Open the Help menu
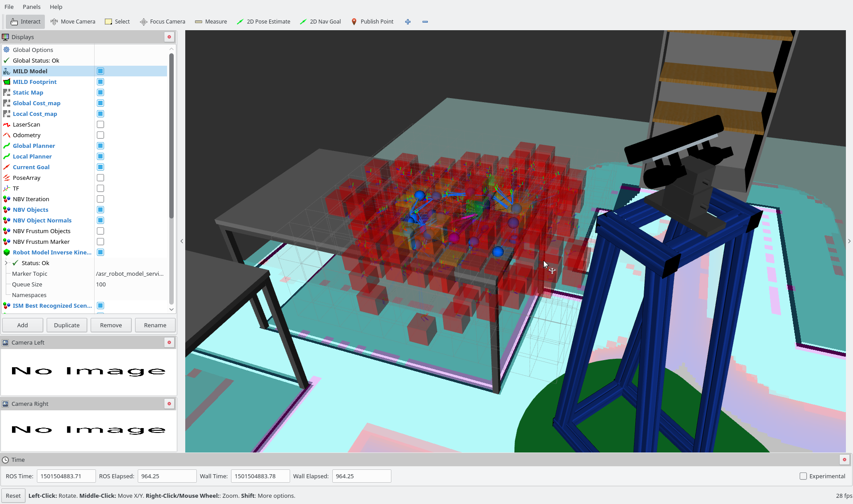 [x=56, y=7]
